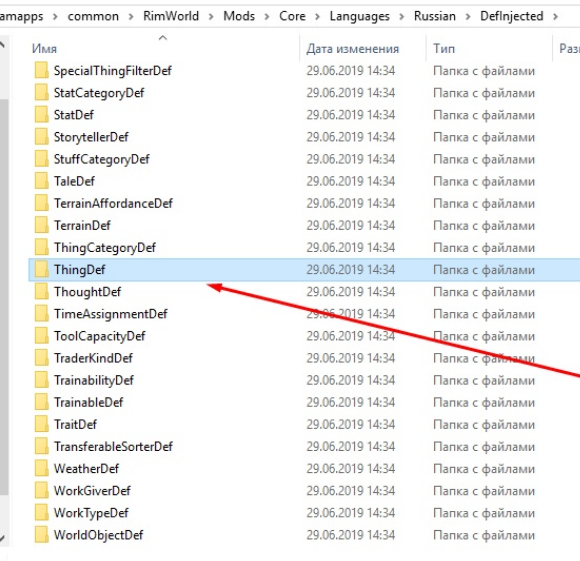Click the ToolCapacityDef folder icon
This screenshot has height=561, width=580.
coord(41,336)
